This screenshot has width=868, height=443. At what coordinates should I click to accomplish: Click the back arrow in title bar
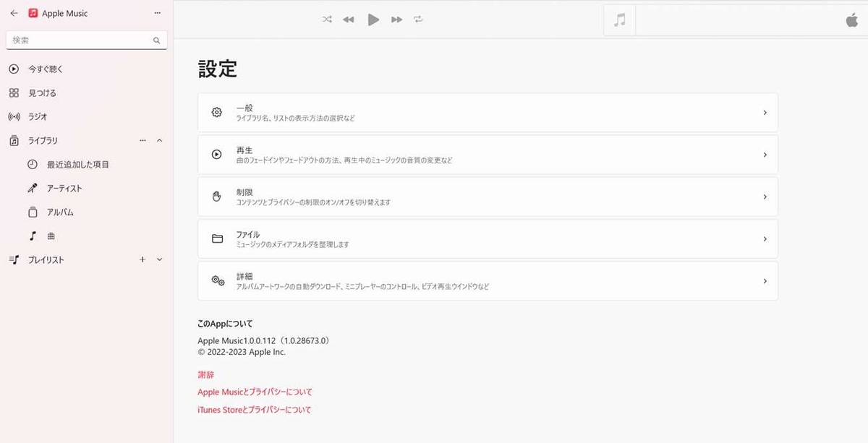[x=14, y=13]
